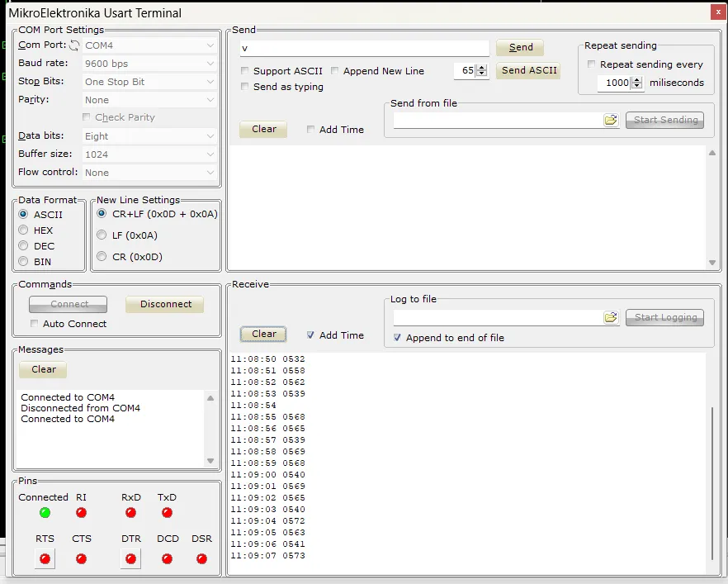
Task: Open the Com Port dropdown
Action: (149, 45)
